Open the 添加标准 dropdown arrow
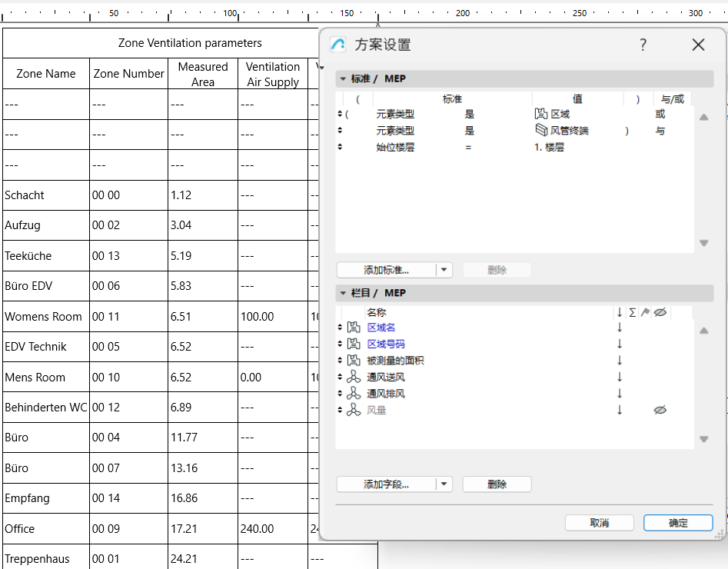The width and height of the screenshot is (728, 569). pos(444,270)
